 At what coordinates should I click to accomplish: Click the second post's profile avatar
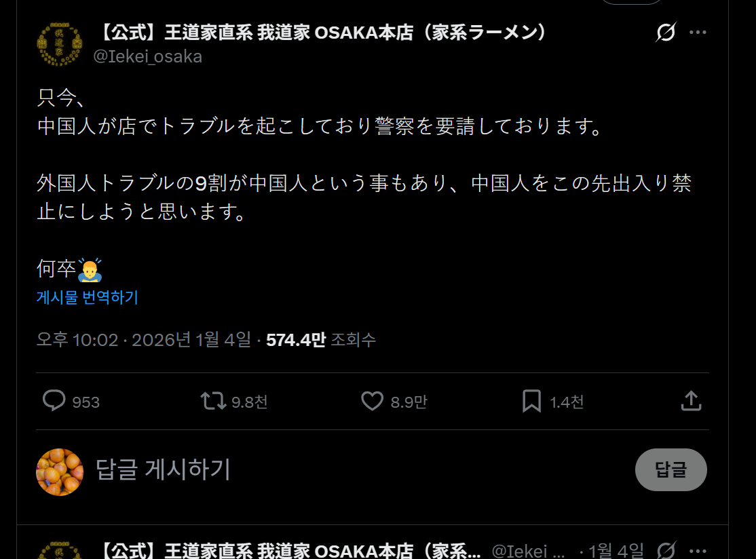coord(60,550)
